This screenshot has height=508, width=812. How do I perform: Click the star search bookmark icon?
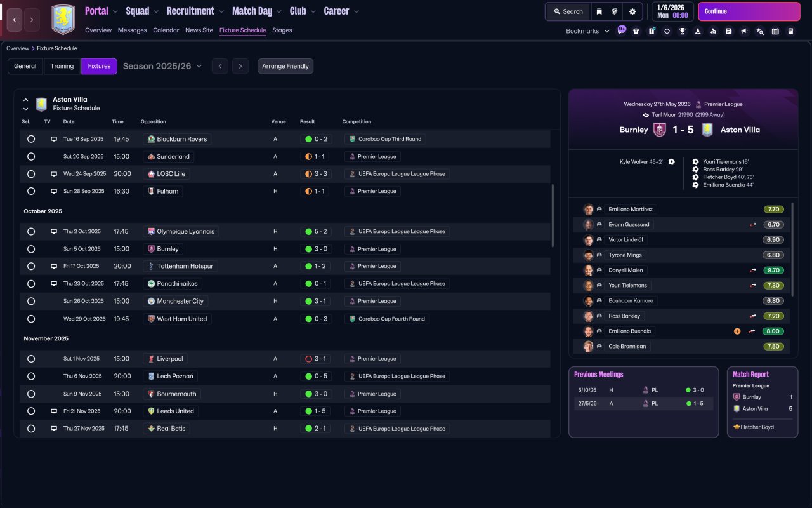click(760, 31)
